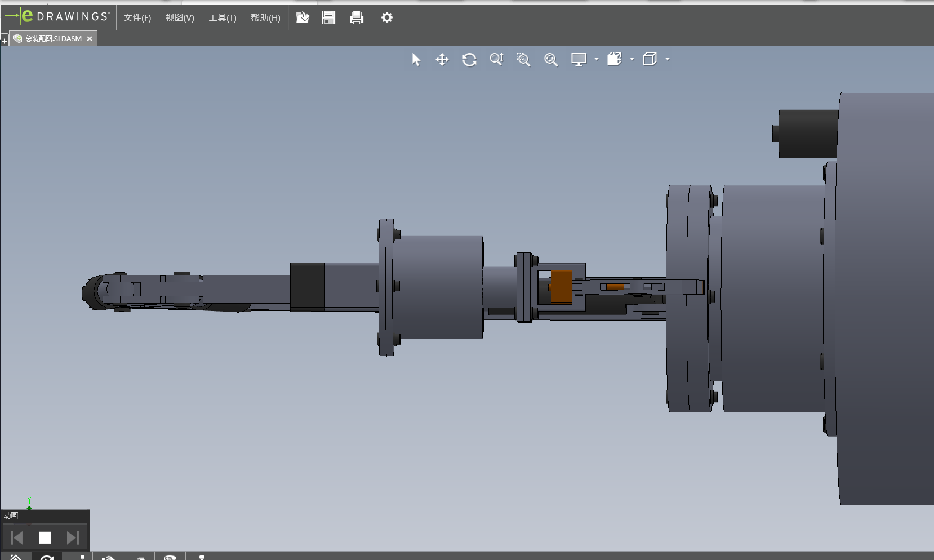Expand the display settings dropdown arrow
The width and height of the screenshot is (934, 560).
tap(597, 59)
